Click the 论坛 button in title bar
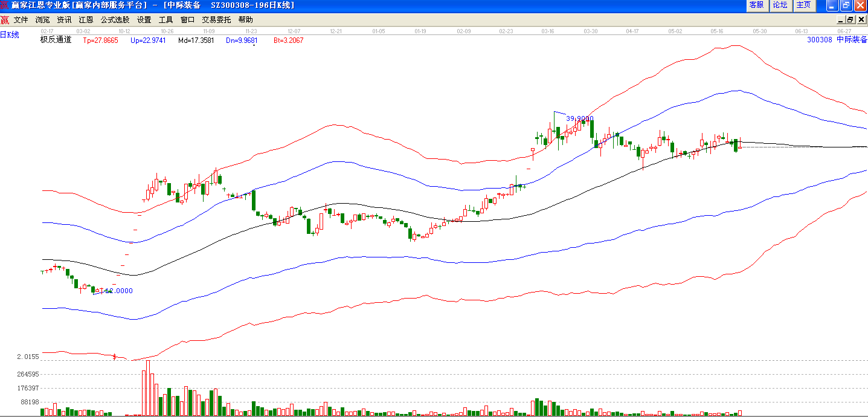This screenshot has height=417, width=868. click(780, 5)
